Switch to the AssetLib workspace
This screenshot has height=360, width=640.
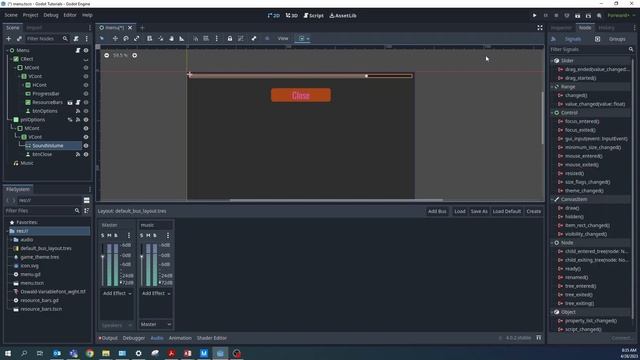tap(343, 16)
